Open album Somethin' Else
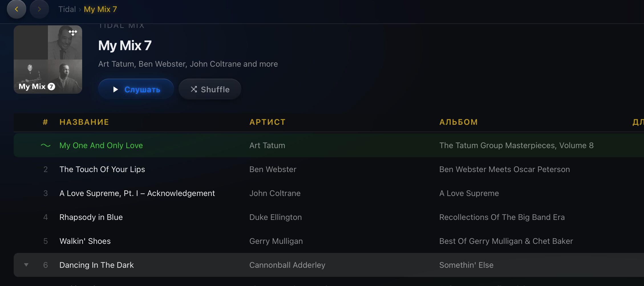The image size is (644, 286). click(x=466, y=265)
